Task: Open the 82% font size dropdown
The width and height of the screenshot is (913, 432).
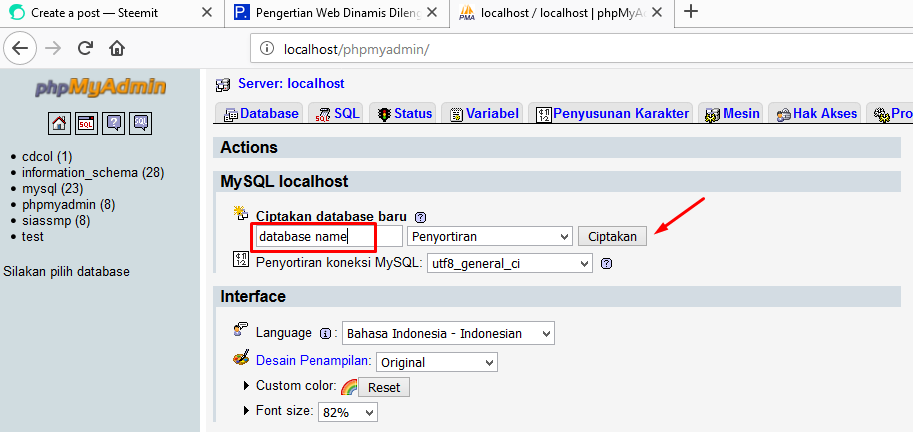Action: (348, 413)
